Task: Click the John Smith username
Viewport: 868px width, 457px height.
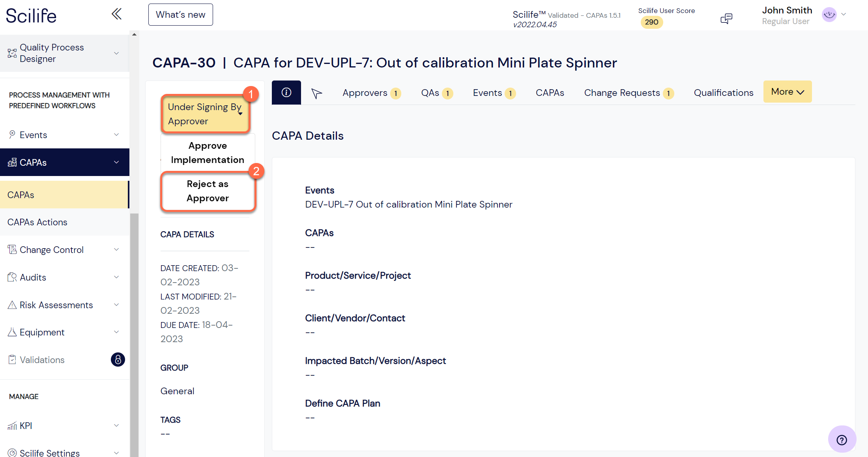Action: pos(787,10)
